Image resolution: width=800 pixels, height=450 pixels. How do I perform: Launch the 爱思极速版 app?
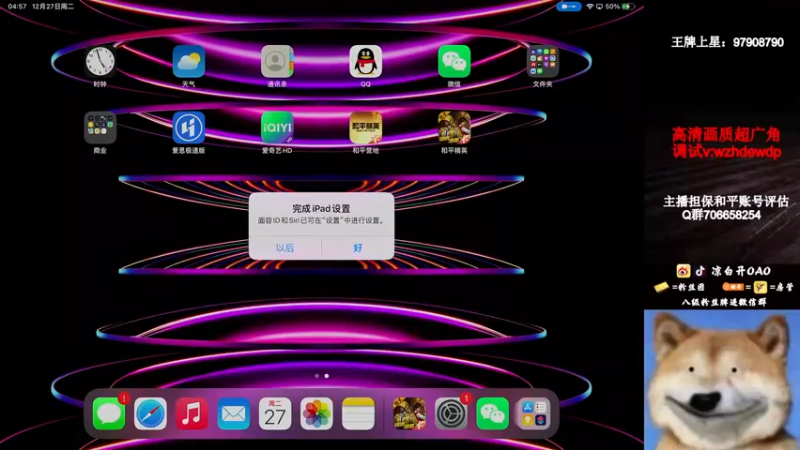[189, 128]
